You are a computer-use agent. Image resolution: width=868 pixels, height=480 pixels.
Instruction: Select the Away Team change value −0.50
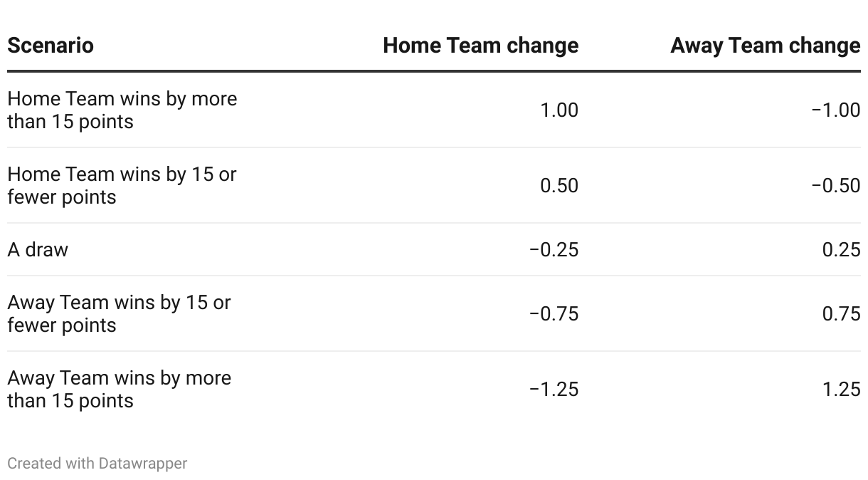[x=835, y=186]
